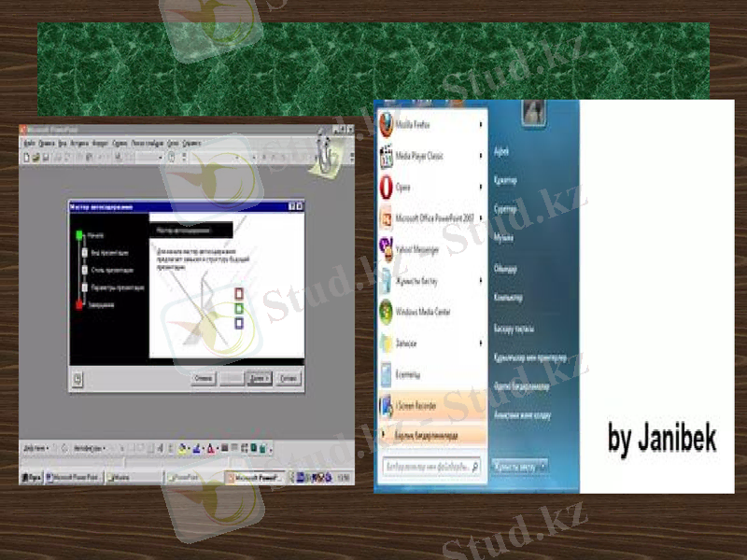Image resolution: width=747 pixels, height=560 pixels.
Task: Open the Вставка menu in PowerPoint
Action: tap(75, 141)
